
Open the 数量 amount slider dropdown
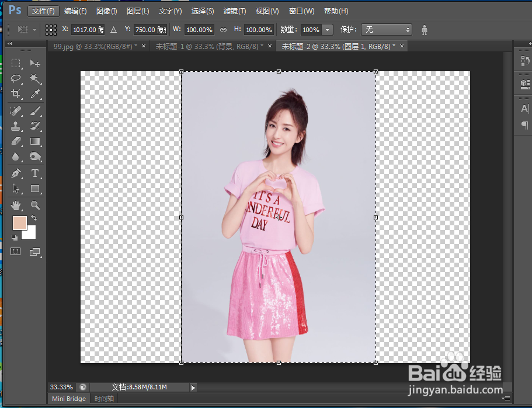(327, 30)
